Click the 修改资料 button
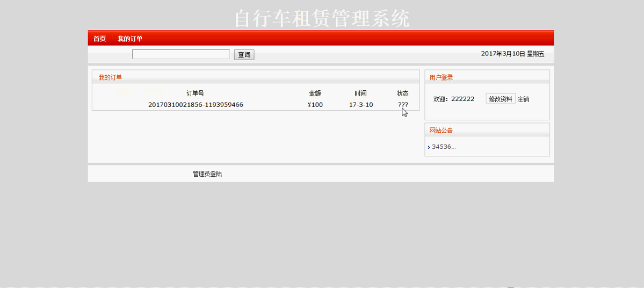Image resolution: width=644 pixels, height=288 pixels. pos(500,99)
